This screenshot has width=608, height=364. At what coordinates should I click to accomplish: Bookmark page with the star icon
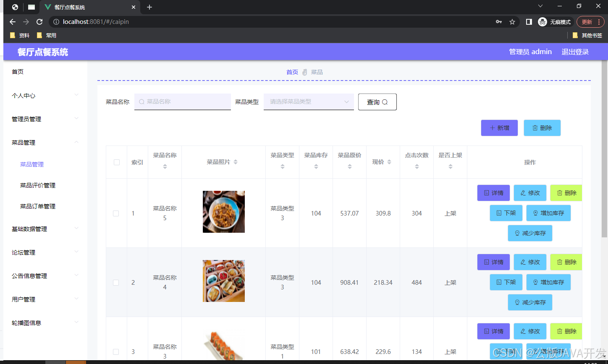pos(512,22)
